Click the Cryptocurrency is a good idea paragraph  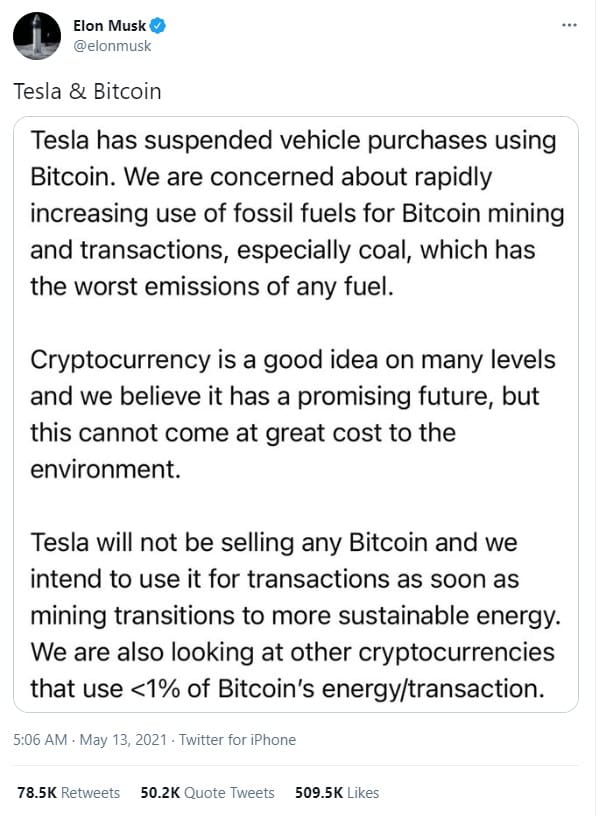[292, 414]
